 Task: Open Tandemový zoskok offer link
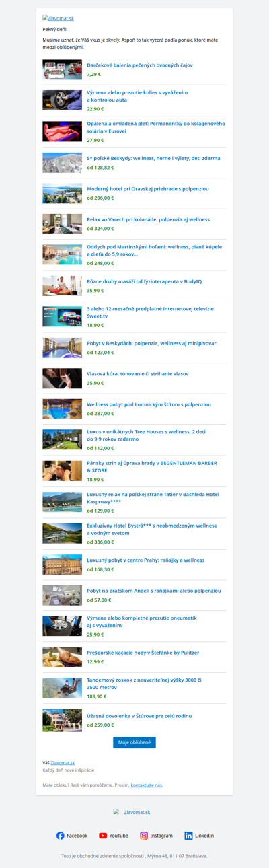pos(144,684)
